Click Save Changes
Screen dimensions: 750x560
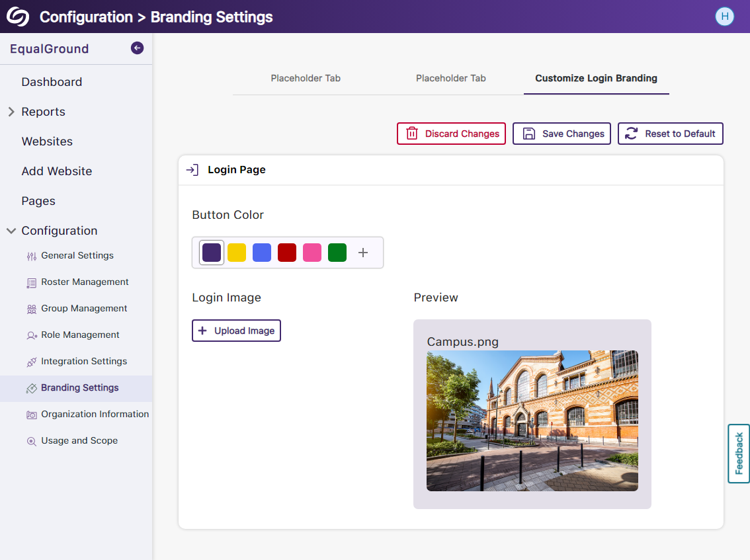pyautogui.click(x=562, y=134)
